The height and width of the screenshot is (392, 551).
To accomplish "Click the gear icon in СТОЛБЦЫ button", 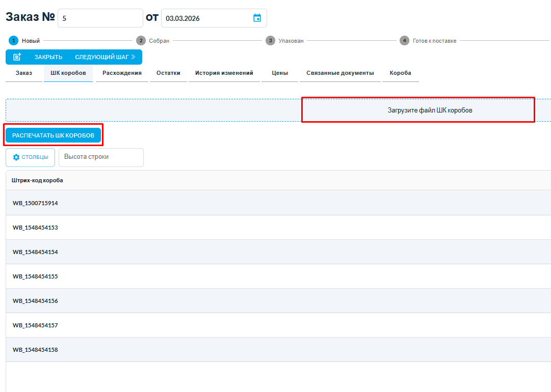I will [x=16, y=157].
